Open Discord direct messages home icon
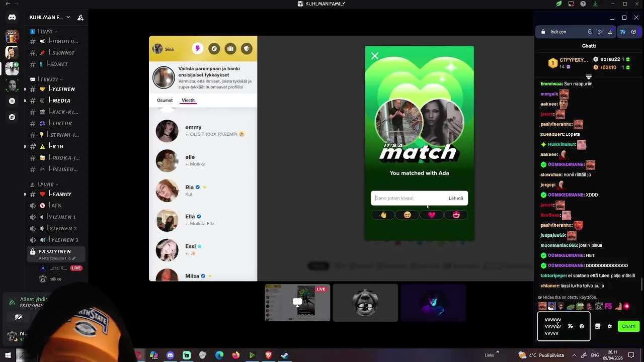 (12, 17)
